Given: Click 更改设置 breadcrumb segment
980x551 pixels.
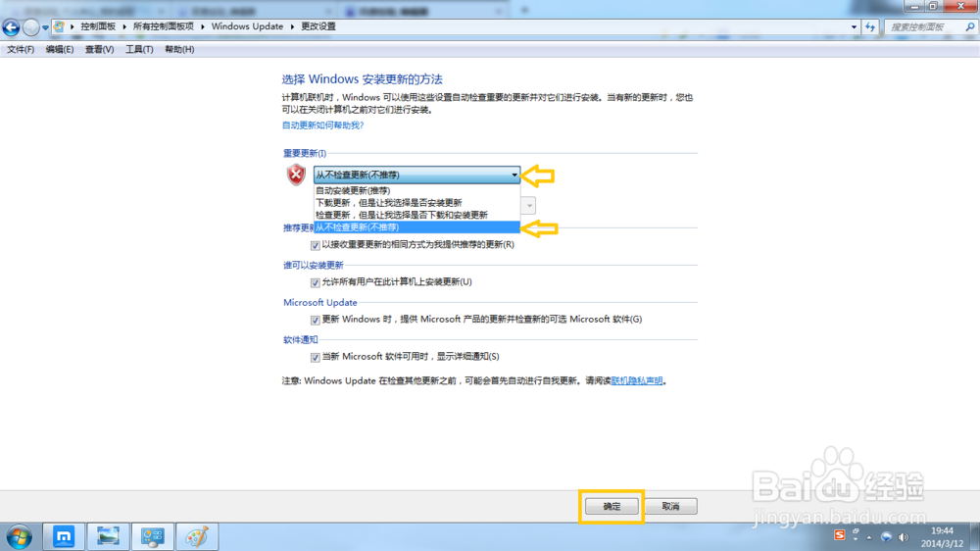Looking at the screenshot, I should (x=318, y=26).
